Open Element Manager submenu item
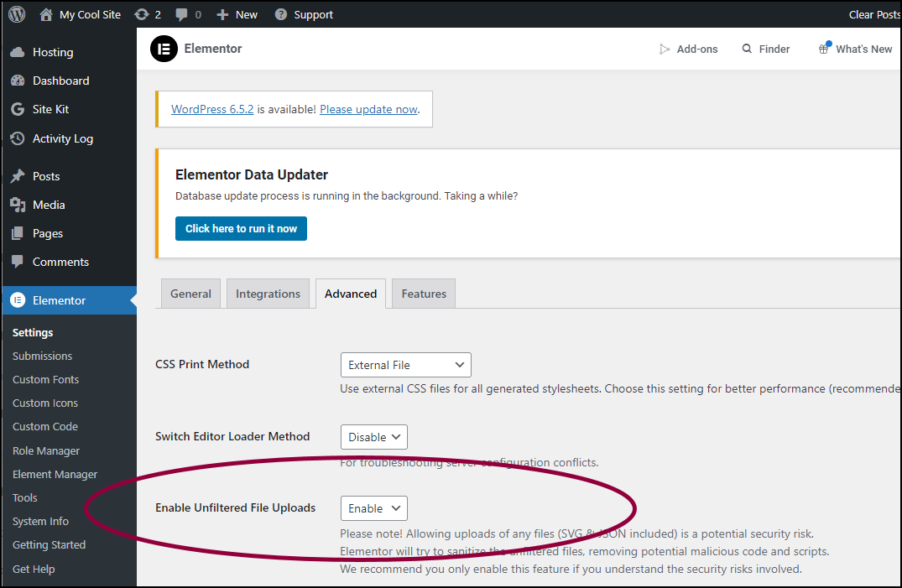Screen dimensions: 902x588 (x=55, y=474)
